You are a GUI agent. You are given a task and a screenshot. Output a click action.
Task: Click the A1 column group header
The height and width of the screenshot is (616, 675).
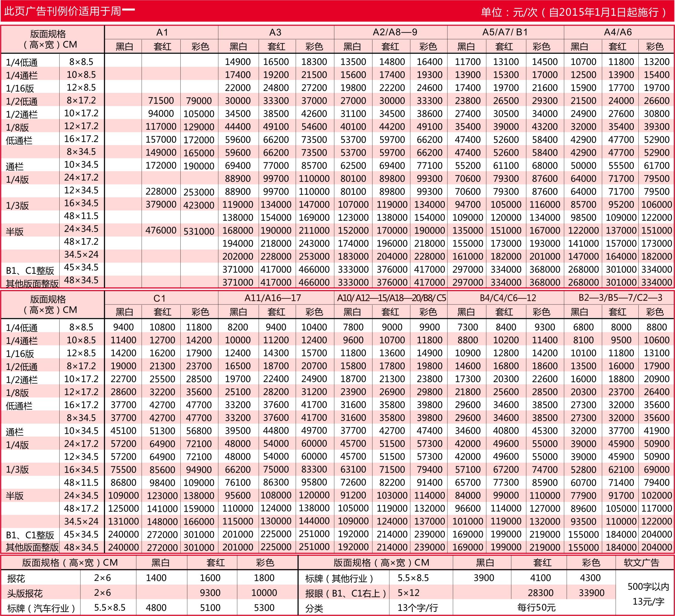click(162, 32)
